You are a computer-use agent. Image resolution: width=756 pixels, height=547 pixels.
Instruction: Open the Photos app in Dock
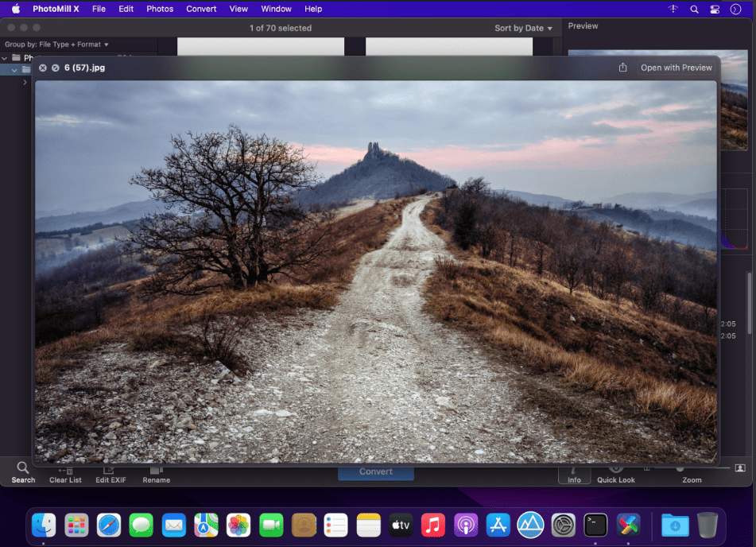[x=238, y=525]
